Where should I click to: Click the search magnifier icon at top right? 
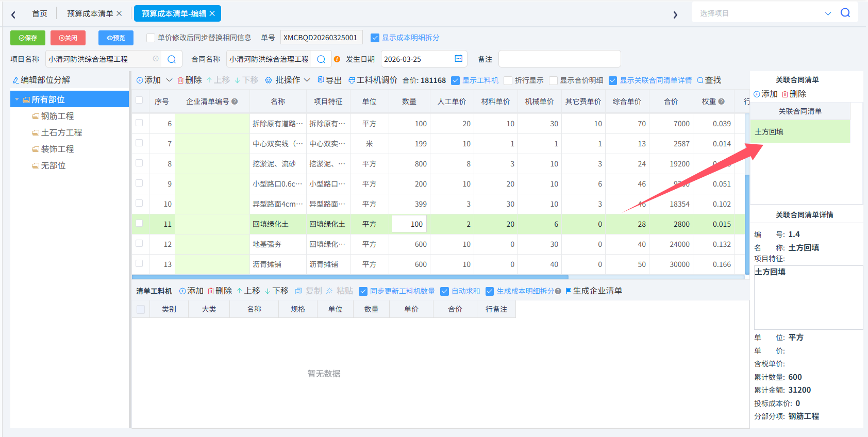click(x=845, y=13)
